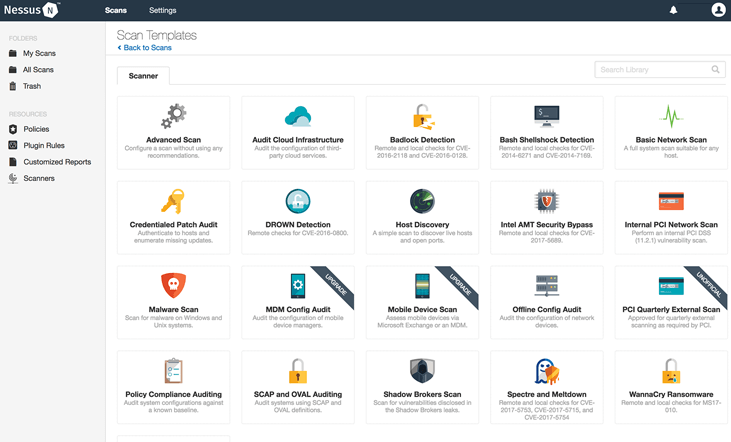The image size is (731, 442).
Task: Click the Malware Scan title text
Action: (x=173, y=309)
